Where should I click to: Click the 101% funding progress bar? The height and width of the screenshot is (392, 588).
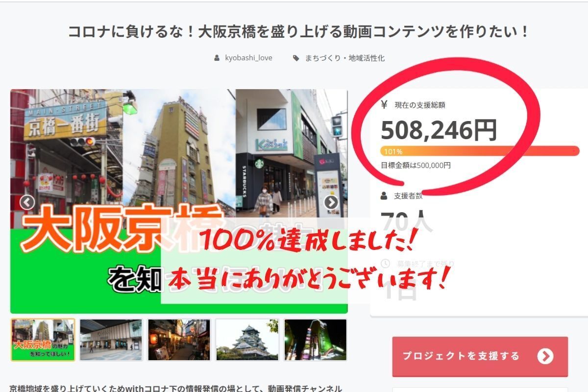[479, 151]
